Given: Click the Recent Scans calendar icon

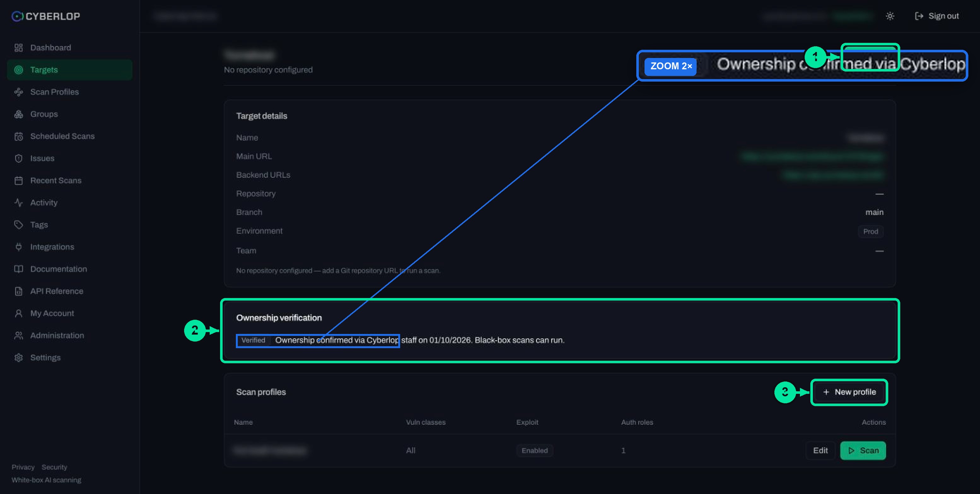Looking at the screenshot, I should pyautogui.click(x=19, y=181).
